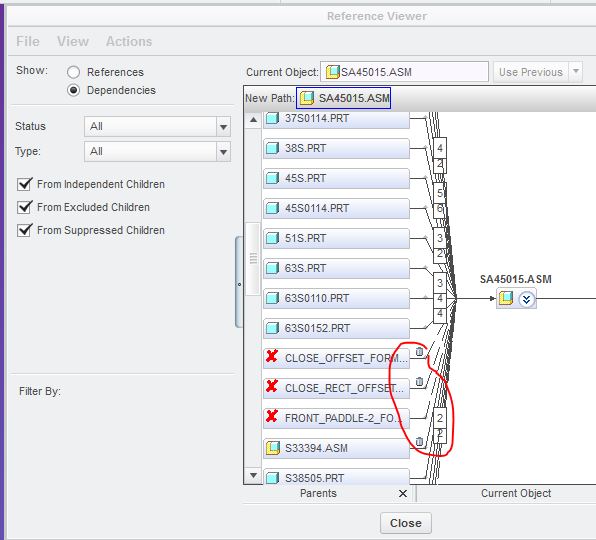Click the Use Previous button
The width and height of the screenshot is (596, 540).
[531, 72]
